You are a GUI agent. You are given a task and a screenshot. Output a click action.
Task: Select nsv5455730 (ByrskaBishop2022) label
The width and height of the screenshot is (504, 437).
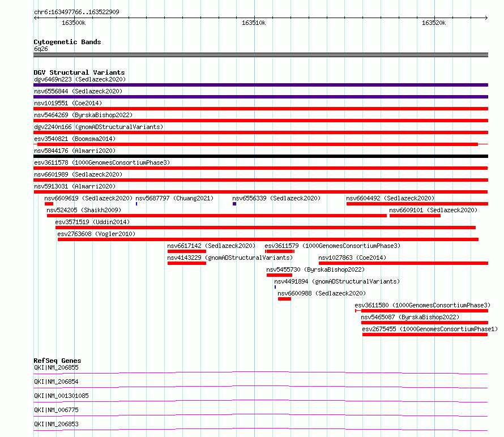[x=315, y=269]
